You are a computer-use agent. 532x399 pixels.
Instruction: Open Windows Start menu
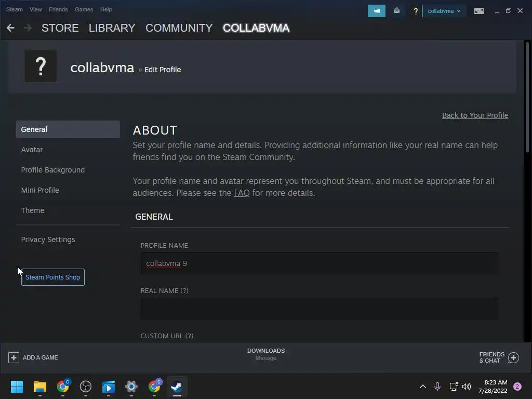pyautogui.click(x=17, y=387)
